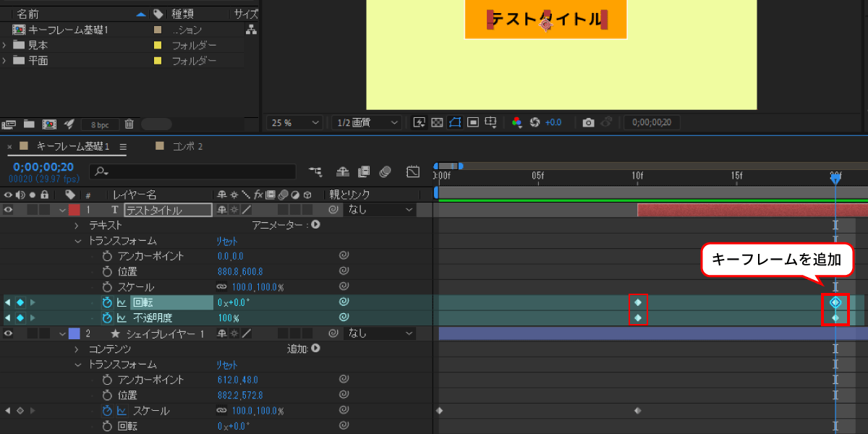Toggle scale constrain link for layer 1

(x=222, y=287)
